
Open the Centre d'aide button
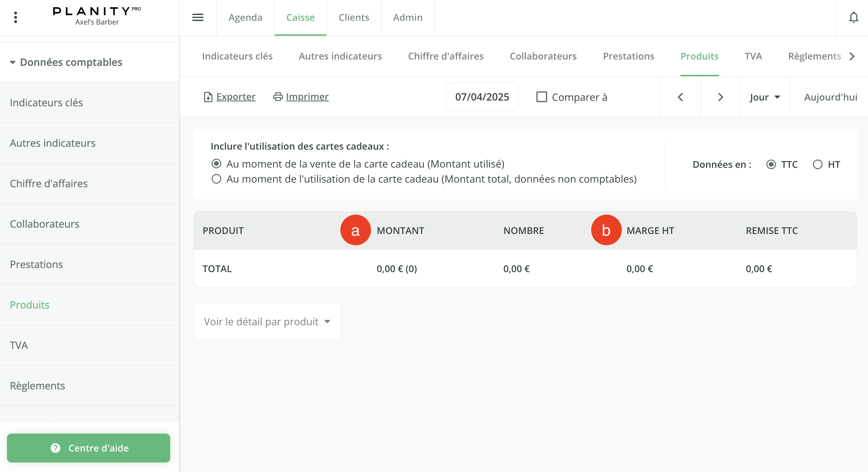[89, 448]
